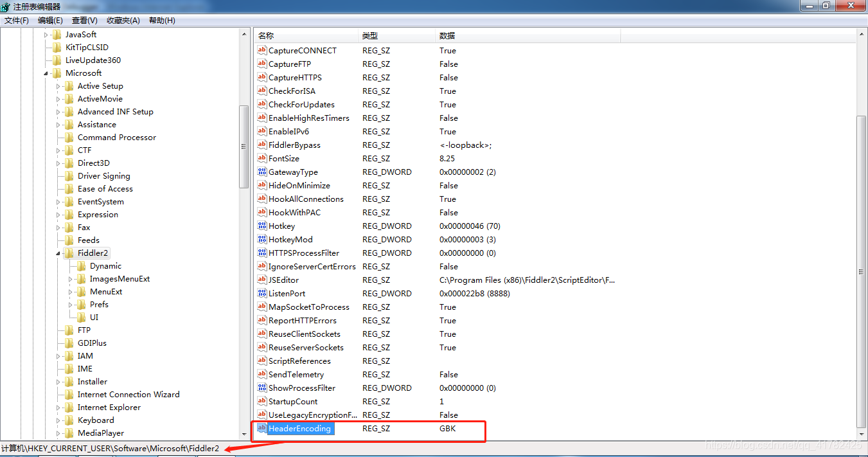868x457 pixels.
Task: Select the HookAllConnections value name
Action: pos(306,199)
